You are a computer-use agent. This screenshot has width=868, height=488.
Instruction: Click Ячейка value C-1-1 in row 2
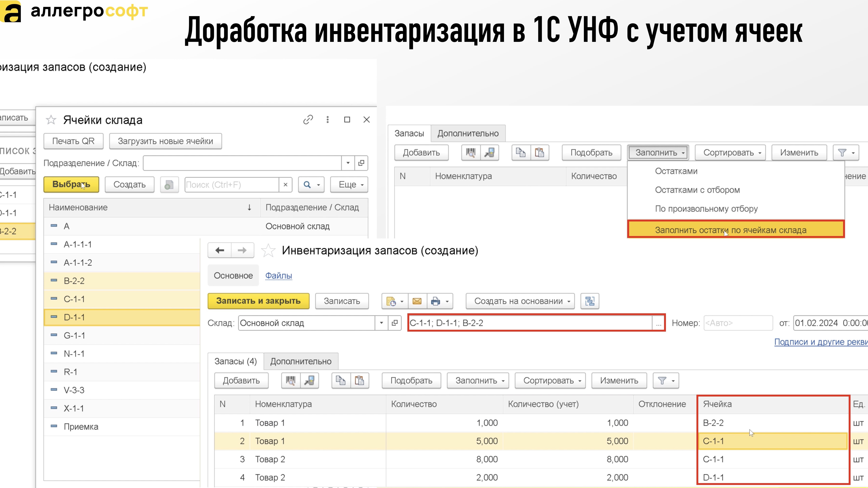point(773,441)
